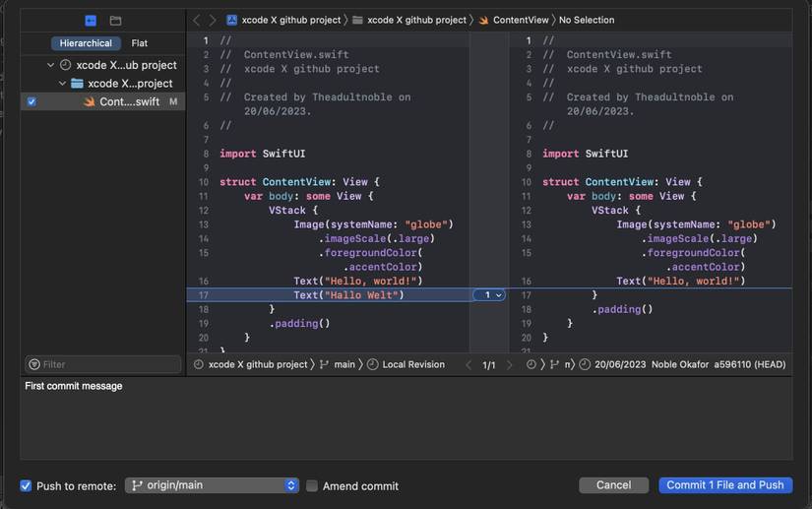Click import SwiftUI in left pane
The image size is (812, 509).
tap(262, 154)
